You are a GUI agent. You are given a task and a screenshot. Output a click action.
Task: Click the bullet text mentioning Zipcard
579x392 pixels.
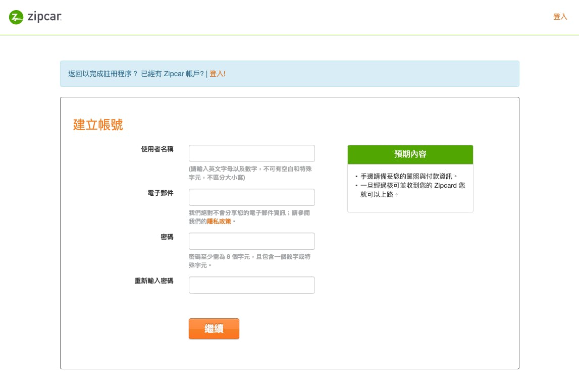pyautogui.click(x=412, y=190)
